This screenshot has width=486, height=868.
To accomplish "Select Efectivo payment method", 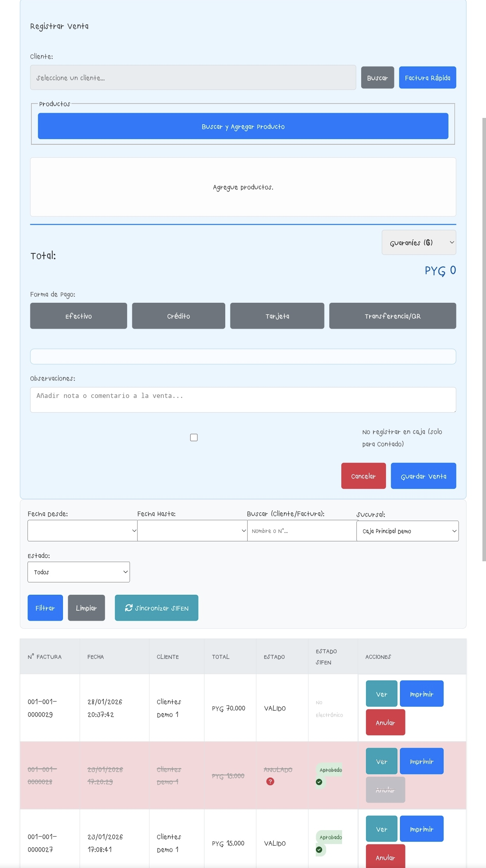I will 79,316.
